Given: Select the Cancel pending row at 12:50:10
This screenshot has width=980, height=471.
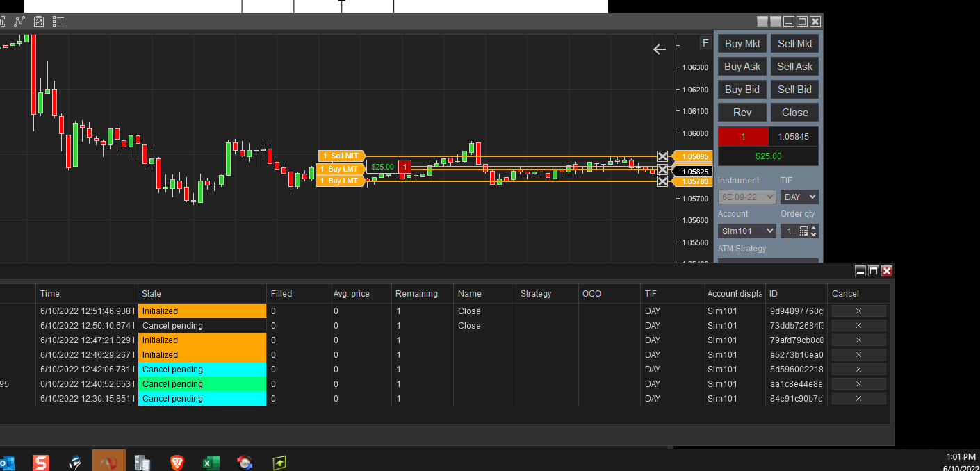Looking at the screenshot, I should click(202, 326).
